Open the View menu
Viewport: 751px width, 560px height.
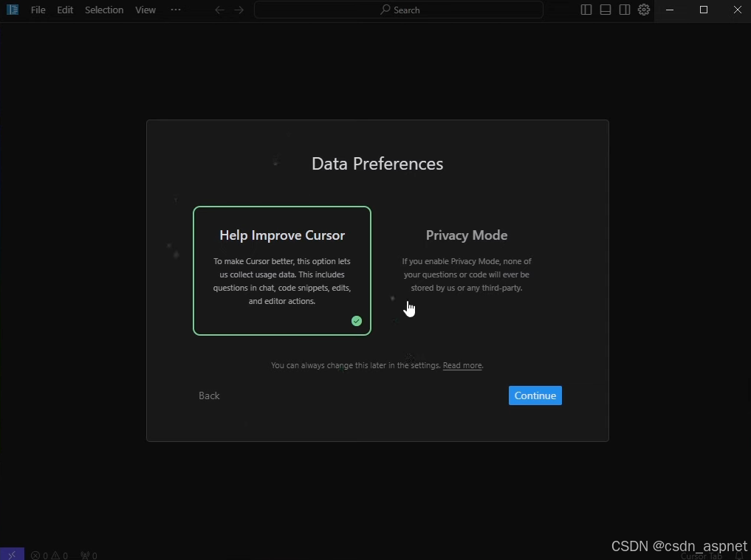[x=145, y=10]
